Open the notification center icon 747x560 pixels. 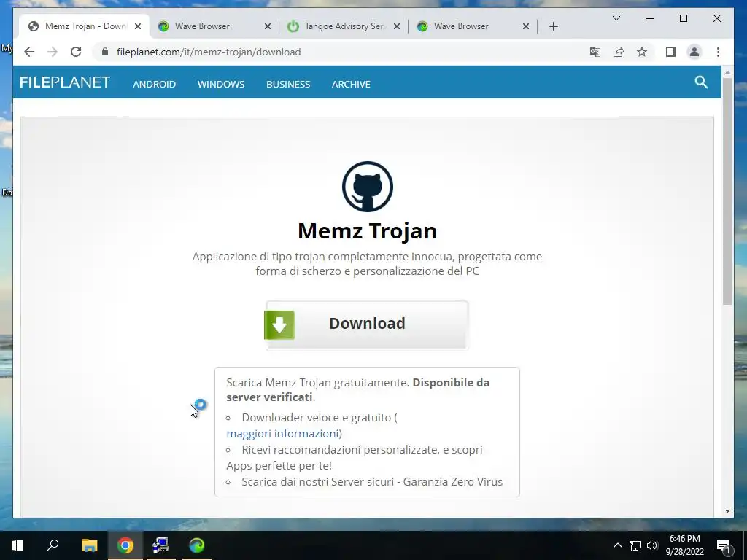[724, 545]
